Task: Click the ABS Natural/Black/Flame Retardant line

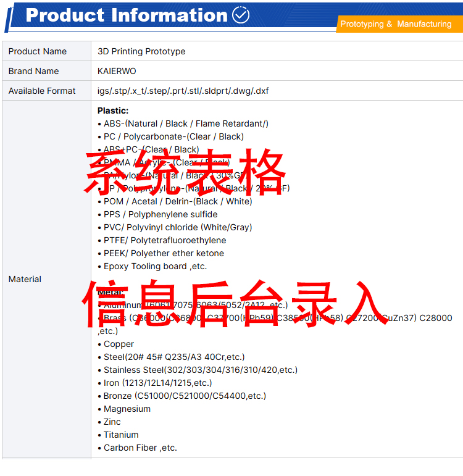Action: pos(183,123)
